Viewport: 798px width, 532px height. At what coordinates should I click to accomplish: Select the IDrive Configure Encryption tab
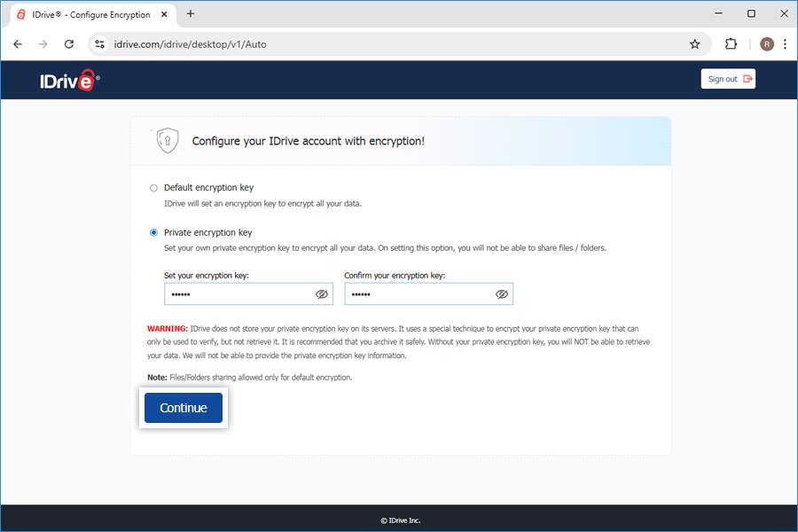(91, 15)
